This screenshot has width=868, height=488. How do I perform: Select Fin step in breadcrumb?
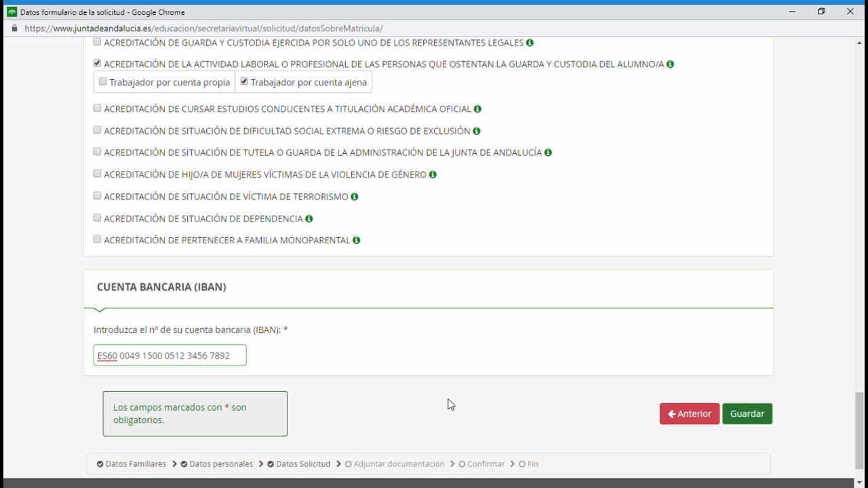click(x=528, y=464)
